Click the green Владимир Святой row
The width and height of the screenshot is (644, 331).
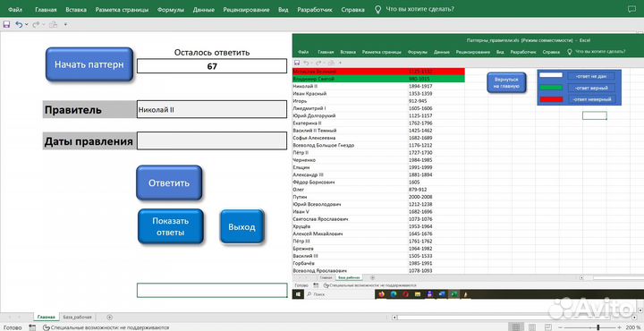(378, 79)
